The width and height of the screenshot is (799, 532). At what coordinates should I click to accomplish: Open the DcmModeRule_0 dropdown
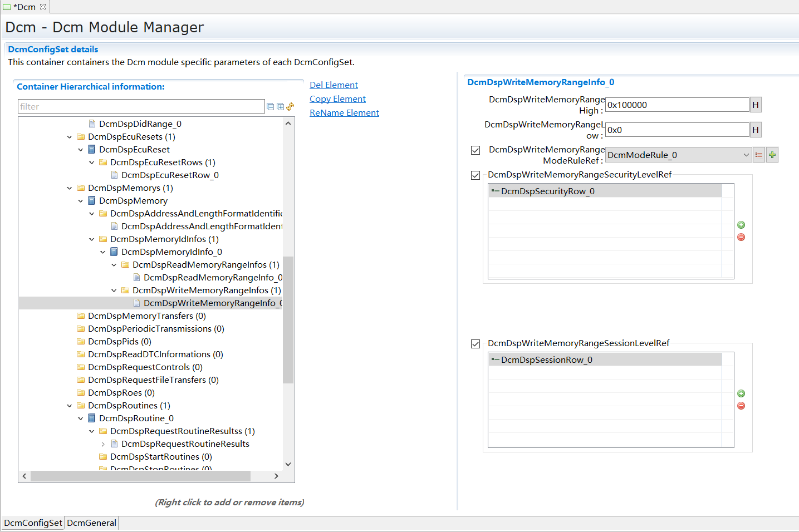click(746, 155)
